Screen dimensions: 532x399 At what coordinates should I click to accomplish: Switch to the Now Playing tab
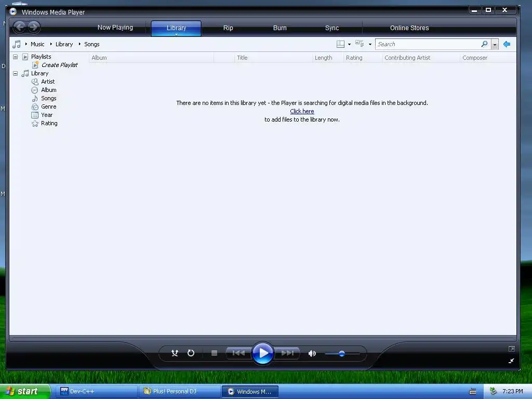[x=115, y=28]
